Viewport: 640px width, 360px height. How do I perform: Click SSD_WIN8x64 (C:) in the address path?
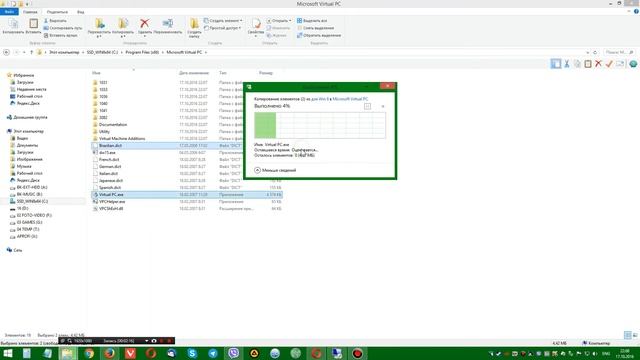pos(102,52)
